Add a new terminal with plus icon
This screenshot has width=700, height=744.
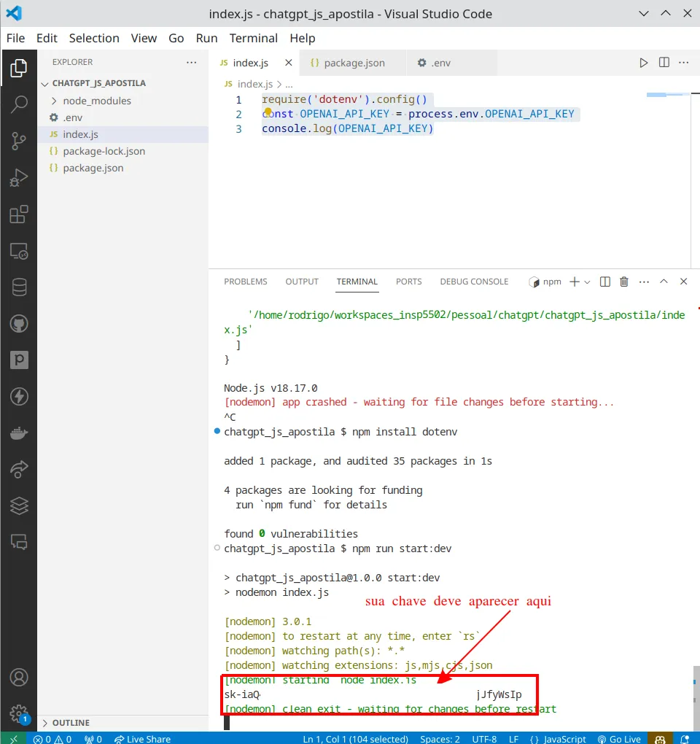coord(575,282)
